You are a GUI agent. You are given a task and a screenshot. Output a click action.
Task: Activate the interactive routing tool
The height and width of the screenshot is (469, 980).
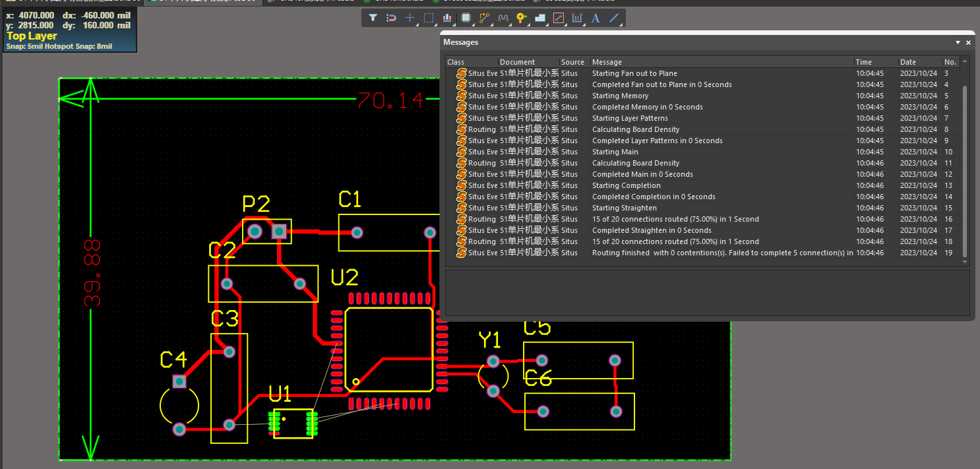coord(485,18)
